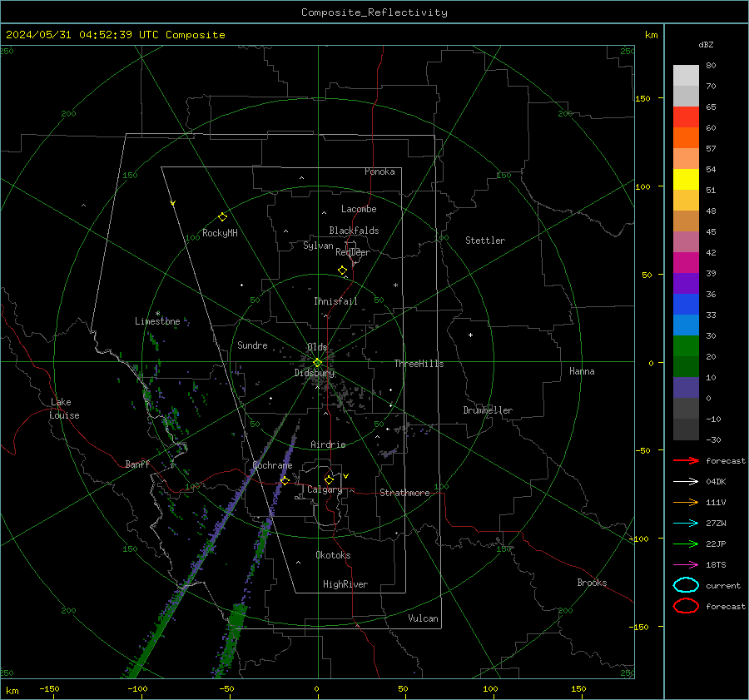This screenshot has height=700, width=749.
Task: Click the Strathmore city label
Action: click(404, 493)
